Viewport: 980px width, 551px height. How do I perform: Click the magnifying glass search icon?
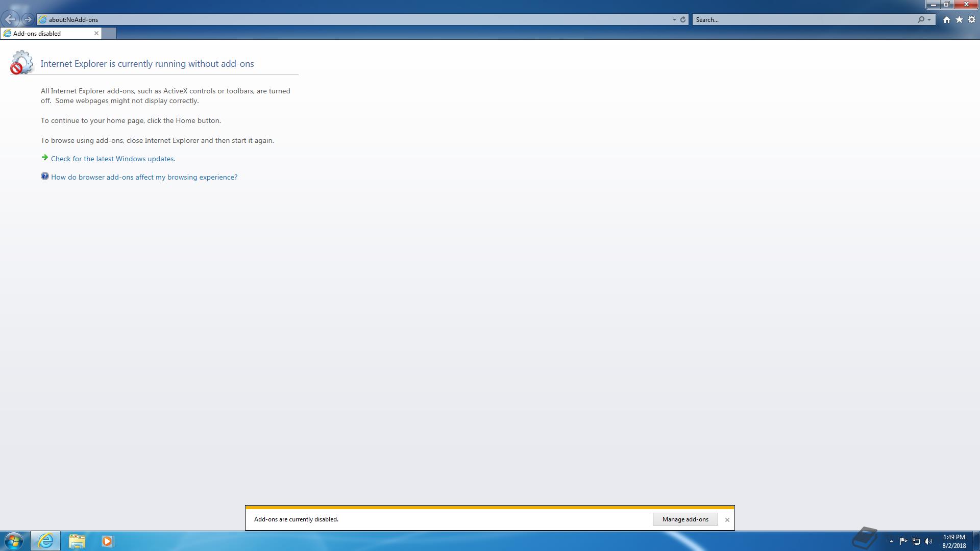coord(921,19)
